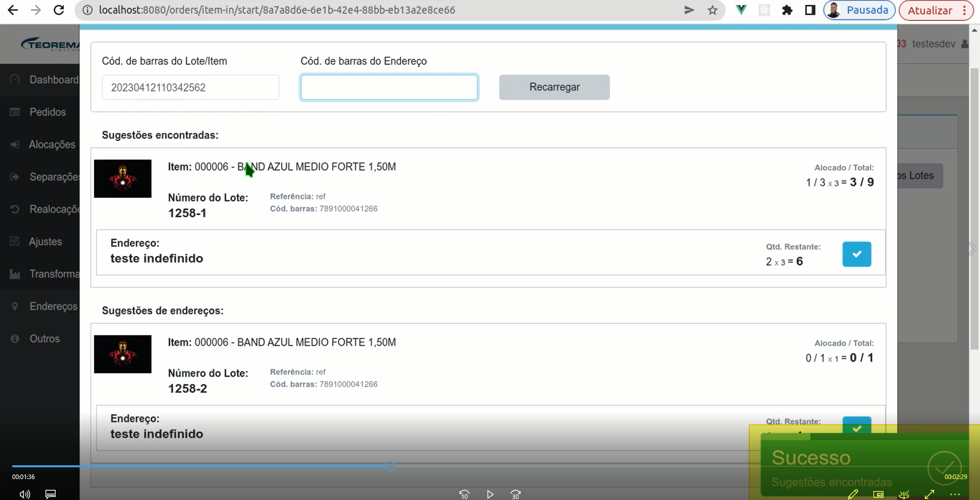Click the video progress slider handle
This screenshot has width=980, height=500.
[x=390, y=466]
